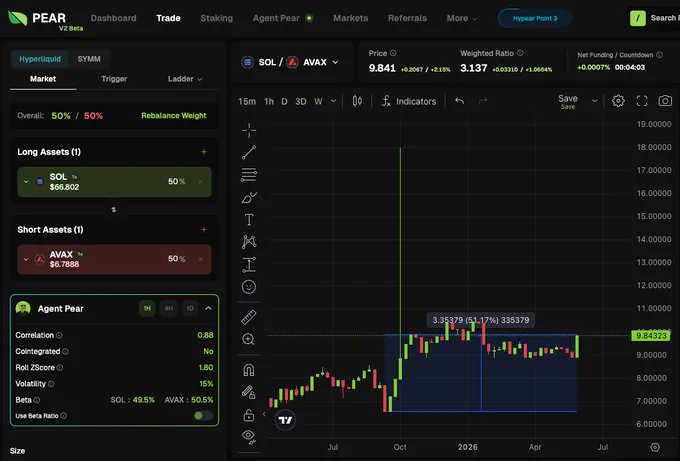Undo the last chart action
The height and width of the screenshot is (461, 680).
click(x=459, y=101)
